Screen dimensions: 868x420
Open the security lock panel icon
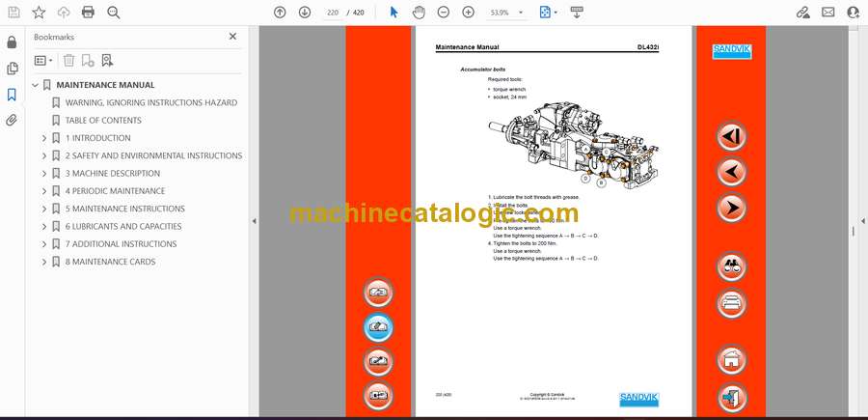(x=12, y=42)
